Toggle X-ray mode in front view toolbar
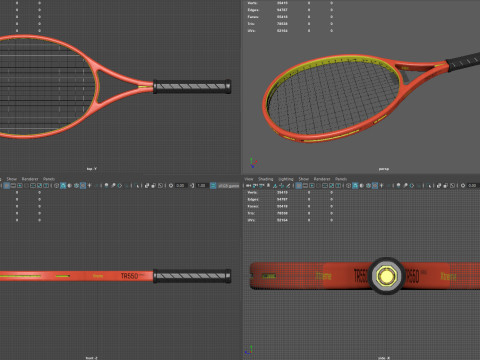 point(147,185)
